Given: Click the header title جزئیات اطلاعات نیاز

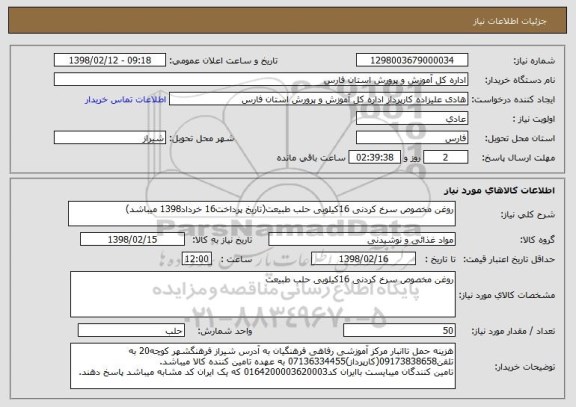Looking at the screenshot, I should coord(510,21).
